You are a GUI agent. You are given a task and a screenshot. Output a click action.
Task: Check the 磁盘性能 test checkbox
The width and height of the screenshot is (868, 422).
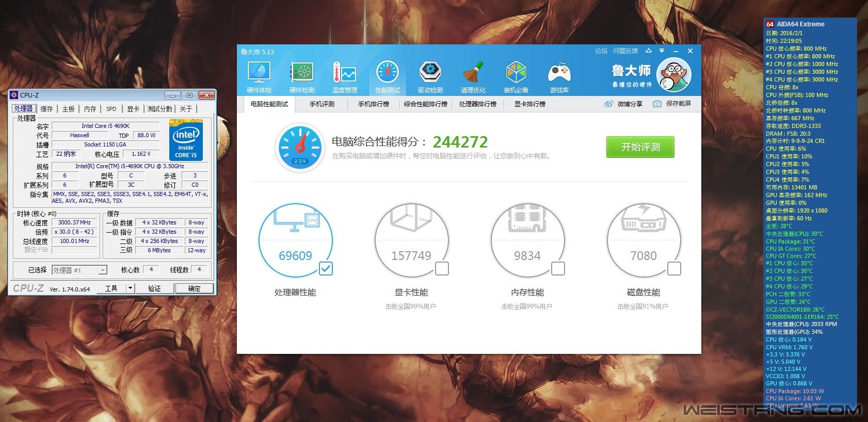pos(674,268)
